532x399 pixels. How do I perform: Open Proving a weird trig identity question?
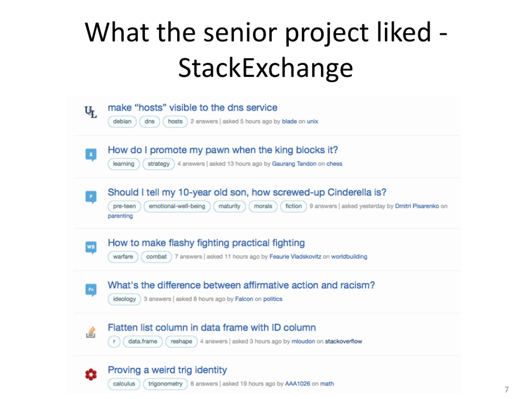167,370
